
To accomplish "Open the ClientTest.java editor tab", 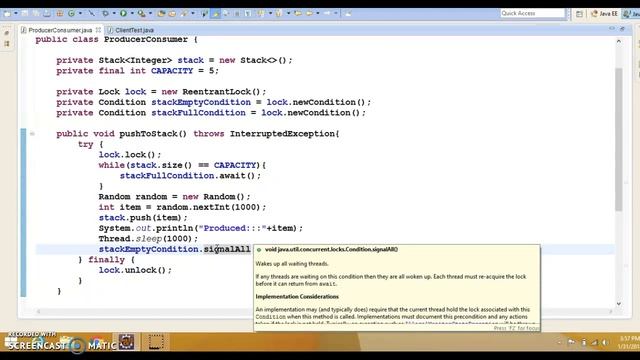I will (x=134, y=30).
